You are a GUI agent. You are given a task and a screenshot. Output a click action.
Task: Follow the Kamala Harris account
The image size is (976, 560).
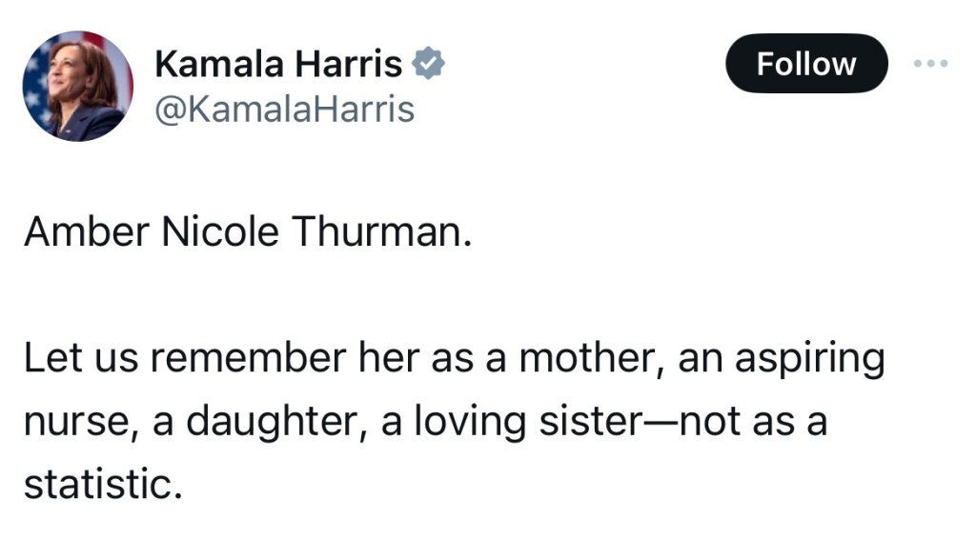tap(806, 64)
